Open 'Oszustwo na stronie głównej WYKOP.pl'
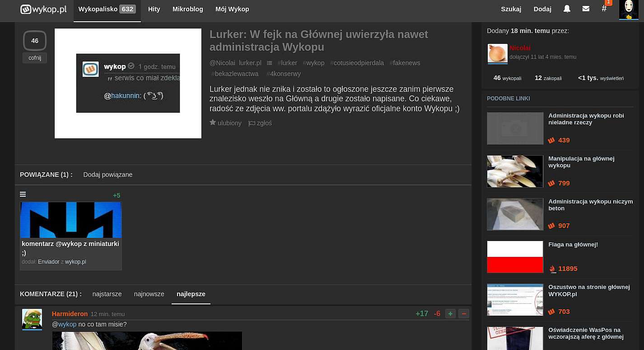 [x=589, y=290]
